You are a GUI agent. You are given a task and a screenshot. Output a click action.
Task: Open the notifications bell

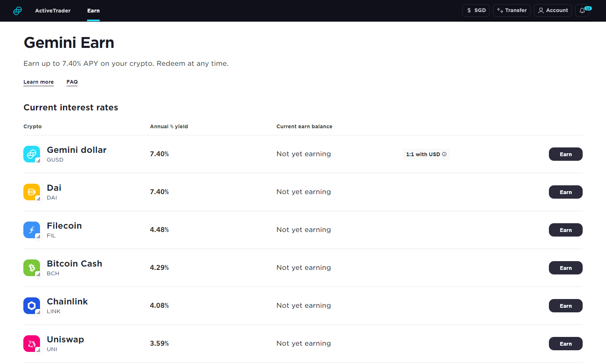(583, 10)
